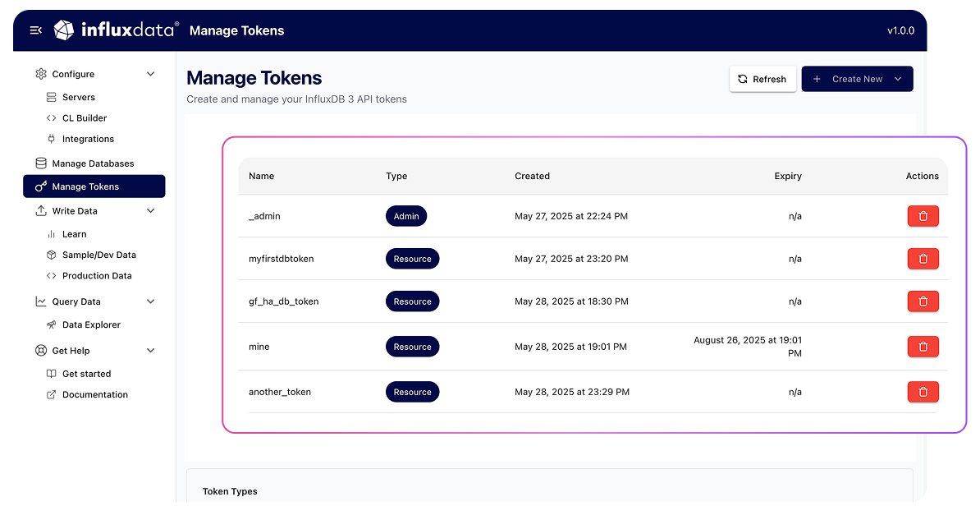
Task: Click the InfluxData logo in header
Action: pos(117,30)
